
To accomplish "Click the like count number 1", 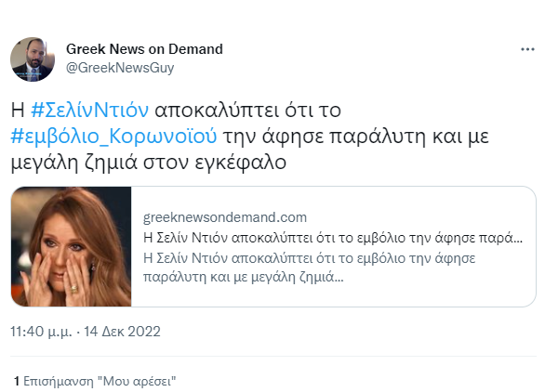I will click(x=17, y=381).
